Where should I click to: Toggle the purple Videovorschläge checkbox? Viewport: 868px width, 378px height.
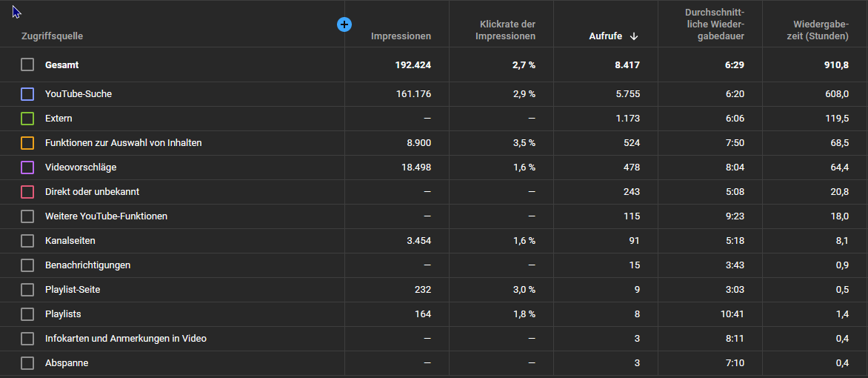pyautogui.click(x=27, y=168)
